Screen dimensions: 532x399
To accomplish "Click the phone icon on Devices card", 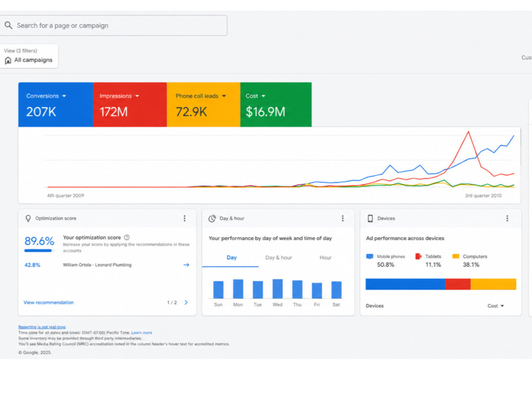I will coord(370,219).
